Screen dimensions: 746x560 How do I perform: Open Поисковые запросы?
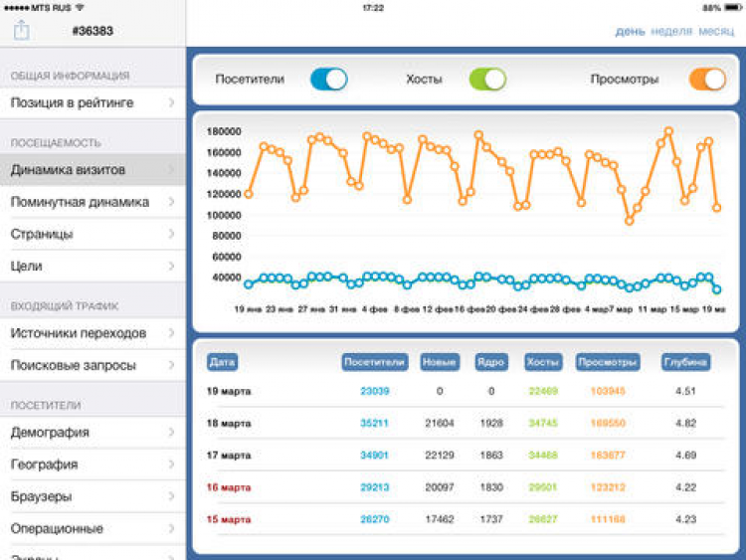[x=93, y=365]
